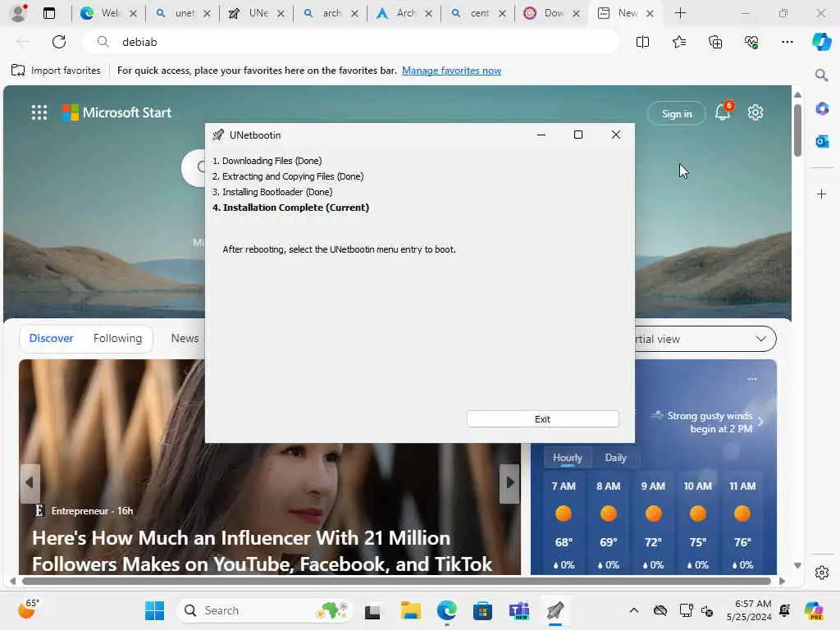Close the cent browser tab

tap(502, 13)
